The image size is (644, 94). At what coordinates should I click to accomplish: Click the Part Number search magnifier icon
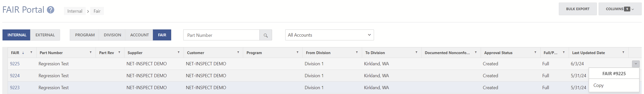[x=265, y=35]
